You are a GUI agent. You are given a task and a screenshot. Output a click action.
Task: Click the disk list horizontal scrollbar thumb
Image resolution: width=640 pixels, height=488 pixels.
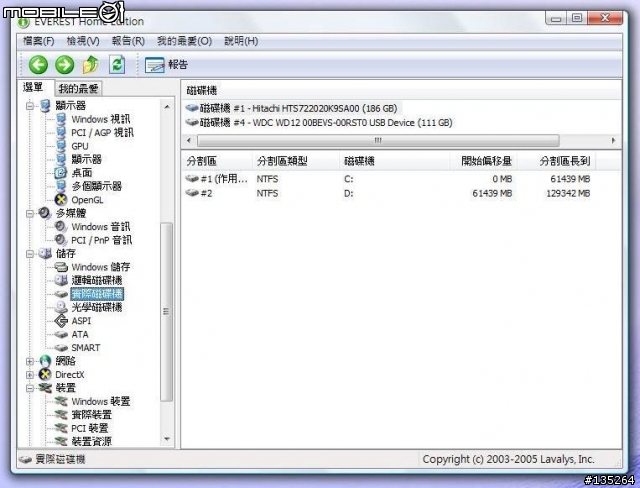378,140
